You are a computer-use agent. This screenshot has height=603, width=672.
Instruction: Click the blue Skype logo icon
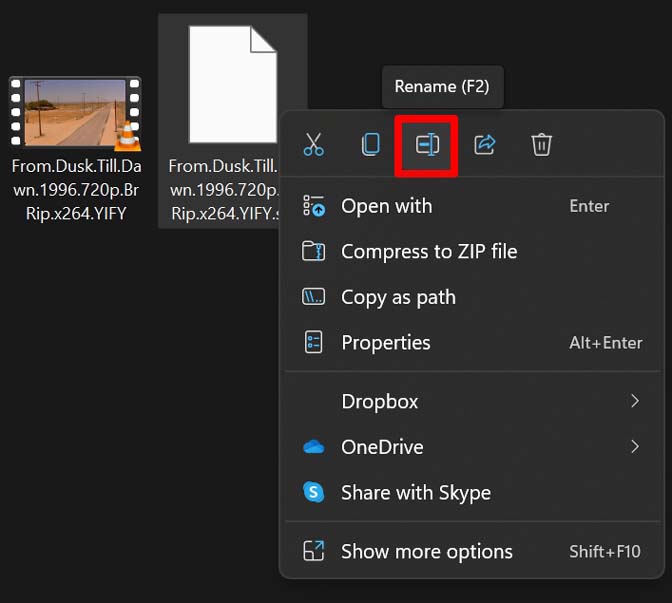[x=314, y=493]
